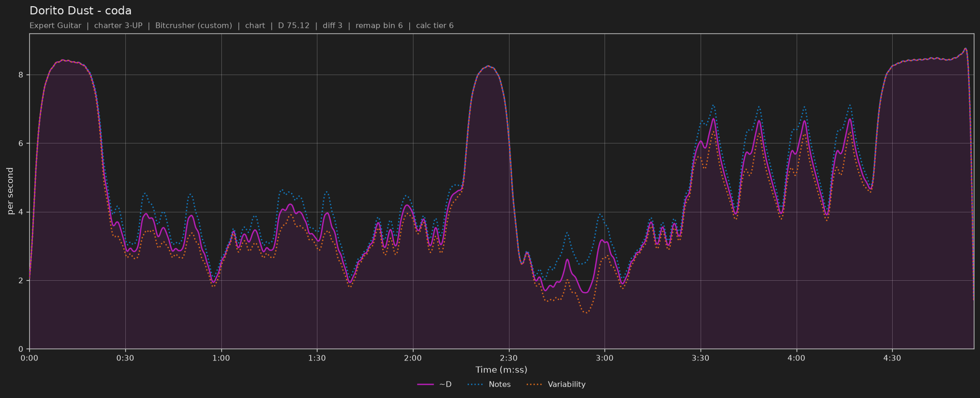Image resolution: width=980 pixels, height=398 pixels.
Task: Click the orange dotted Variability legend swatch
Action: [535, 384]
